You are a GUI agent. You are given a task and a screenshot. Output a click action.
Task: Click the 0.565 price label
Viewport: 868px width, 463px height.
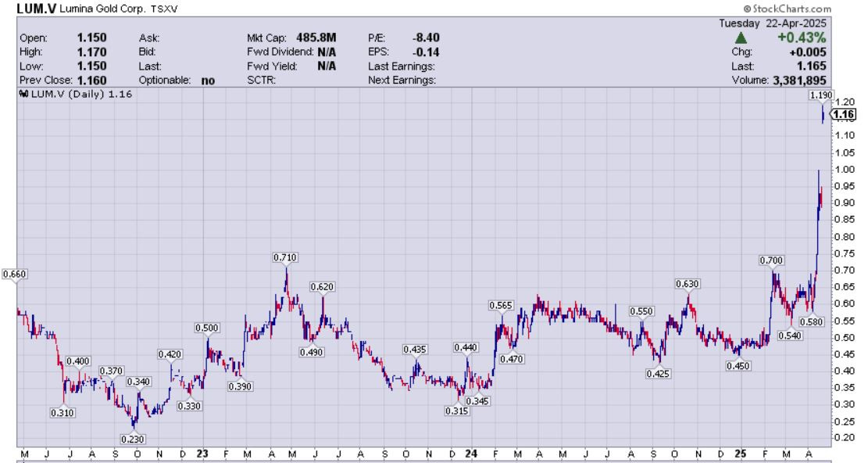501,306
